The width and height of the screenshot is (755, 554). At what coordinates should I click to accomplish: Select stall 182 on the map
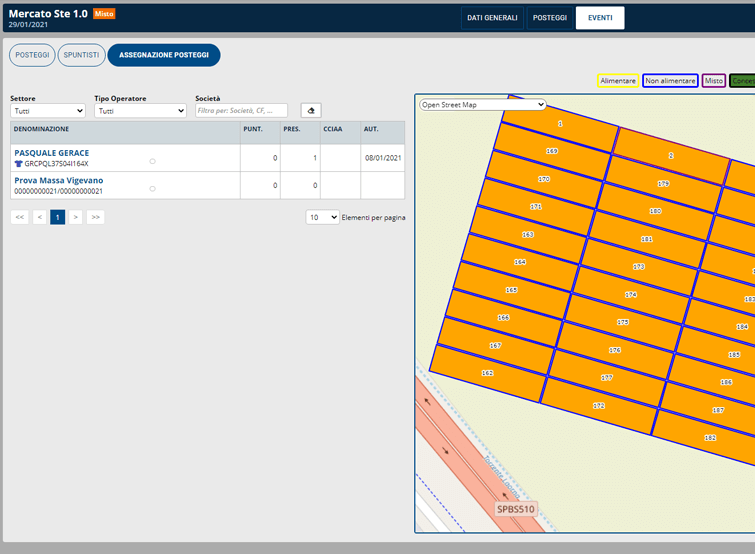pyautogui.click(x=710, y=438)
